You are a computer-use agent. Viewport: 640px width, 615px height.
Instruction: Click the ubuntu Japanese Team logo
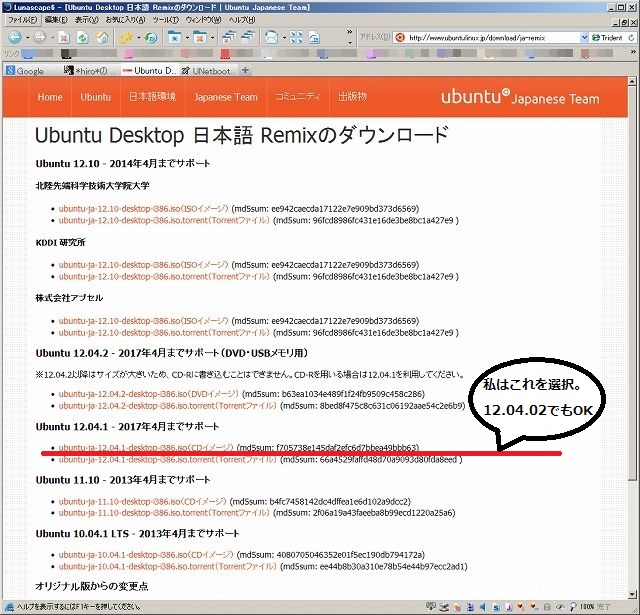point(520,98)
